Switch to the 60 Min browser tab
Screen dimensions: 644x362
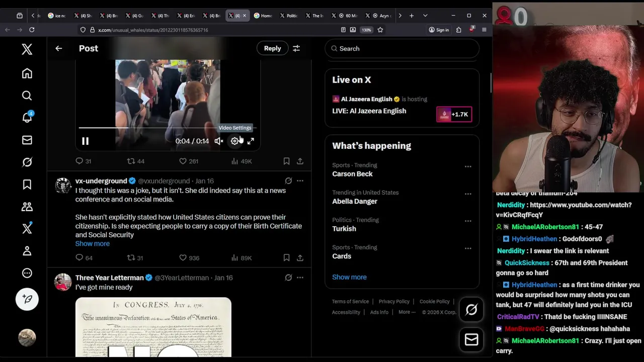(x=345, y=16)
